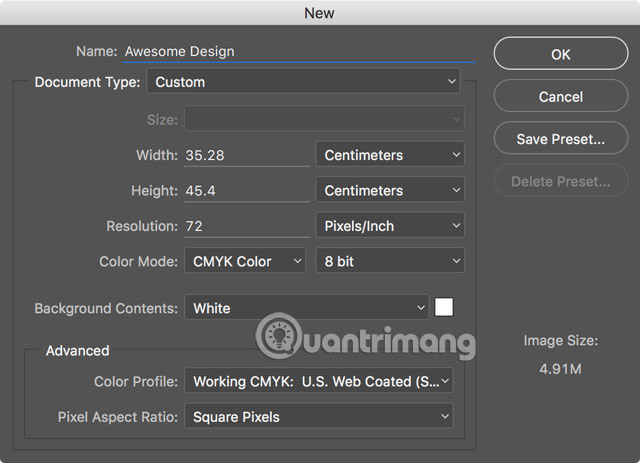Click the Resolution value field
This screenshot has height=463, width=640.
(246, 226)
